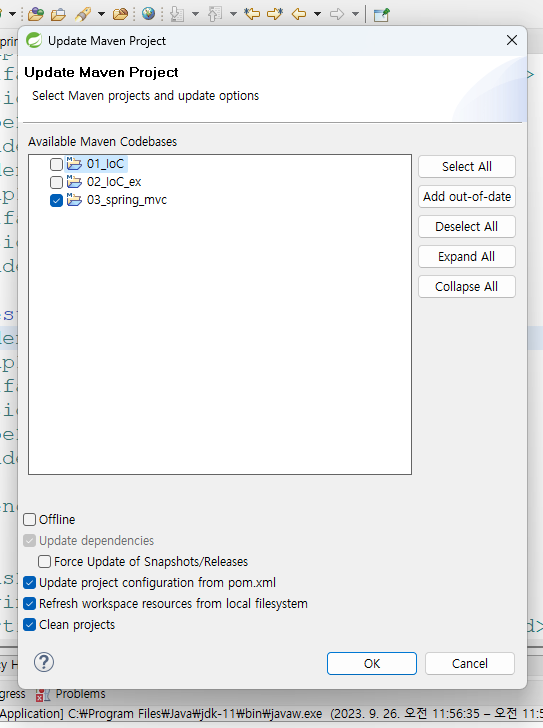Confirm the update with OK
Screen dimensions: 543x728
tap(372, 663)
